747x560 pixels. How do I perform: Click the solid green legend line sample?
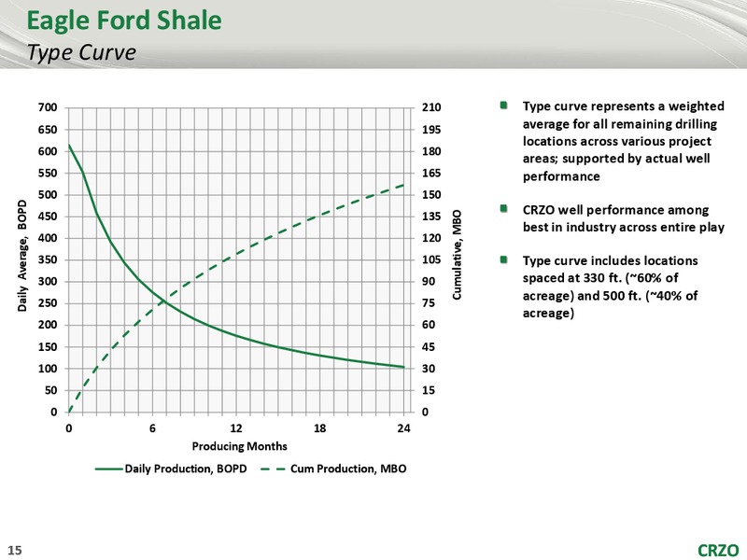click(x=109, y=469)
